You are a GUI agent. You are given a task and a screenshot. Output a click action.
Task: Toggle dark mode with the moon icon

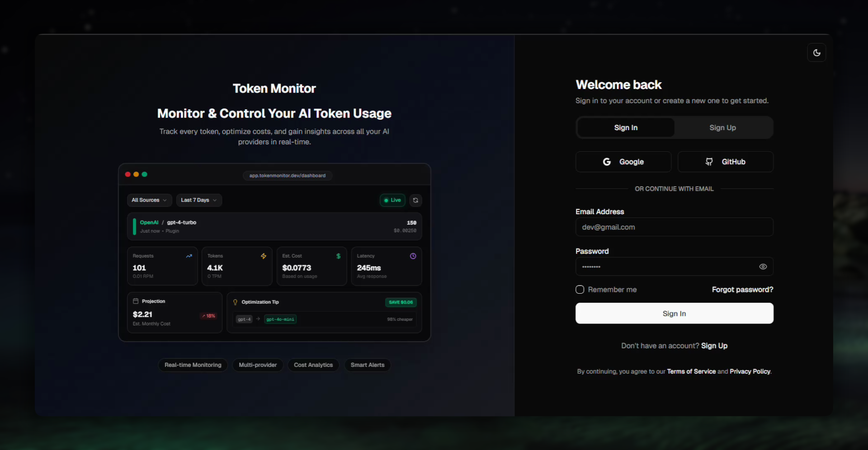point(816,52)
